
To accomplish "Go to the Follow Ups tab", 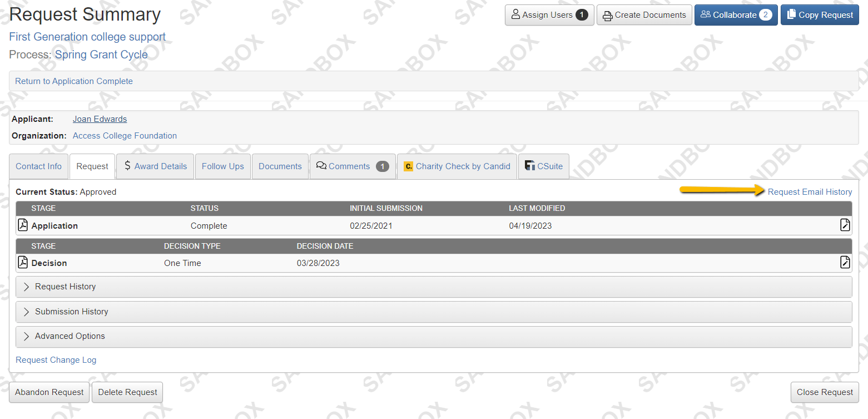I will 223,166.
